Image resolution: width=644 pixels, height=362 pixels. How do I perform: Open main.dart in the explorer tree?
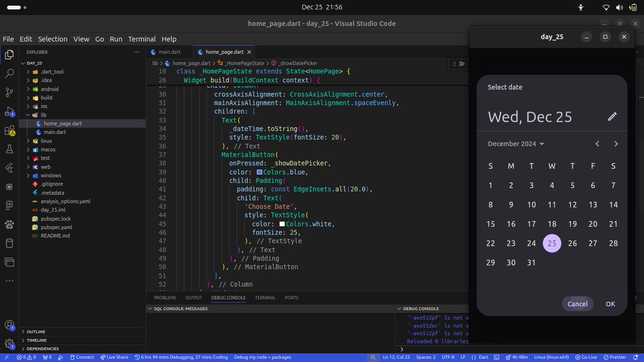[x=55, y=132]
